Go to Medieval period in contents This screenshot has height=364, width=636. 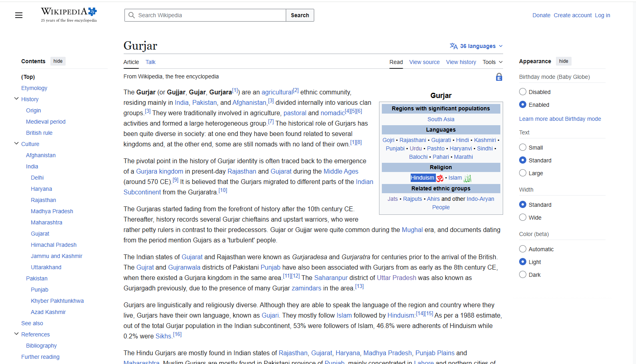click(x=46, y=122)
